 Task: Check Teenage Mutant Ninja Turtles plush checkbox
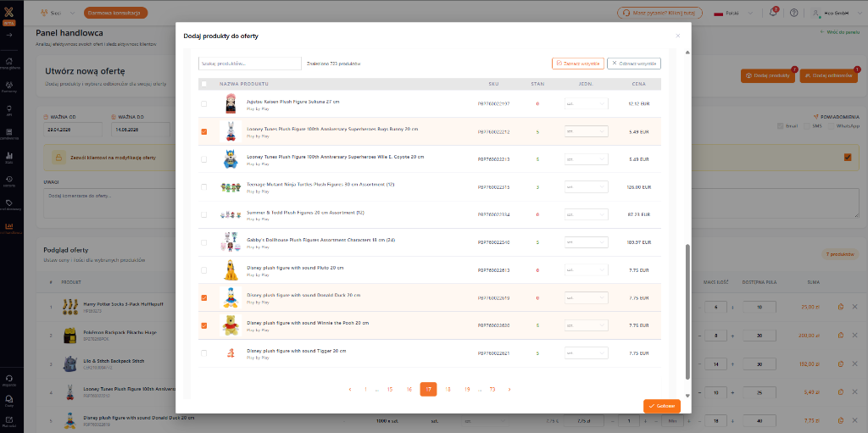coord(203,187)
